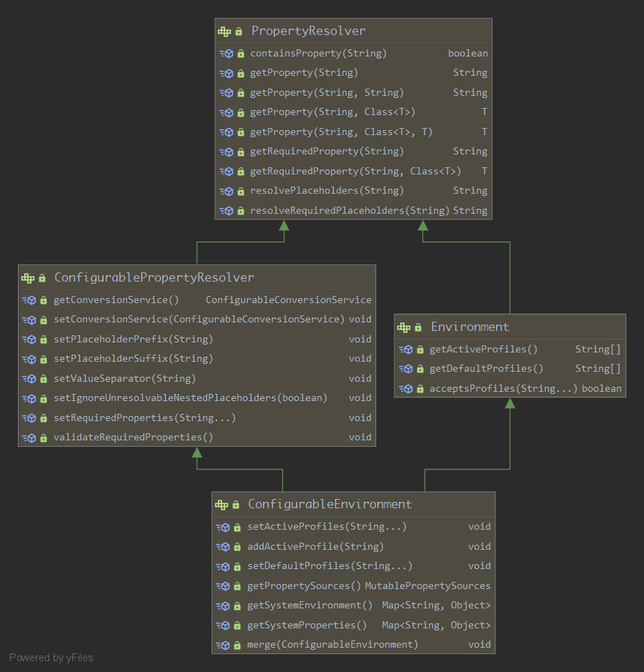Select getRequiredProperty(String, Class<T>) method

(356, 171)
